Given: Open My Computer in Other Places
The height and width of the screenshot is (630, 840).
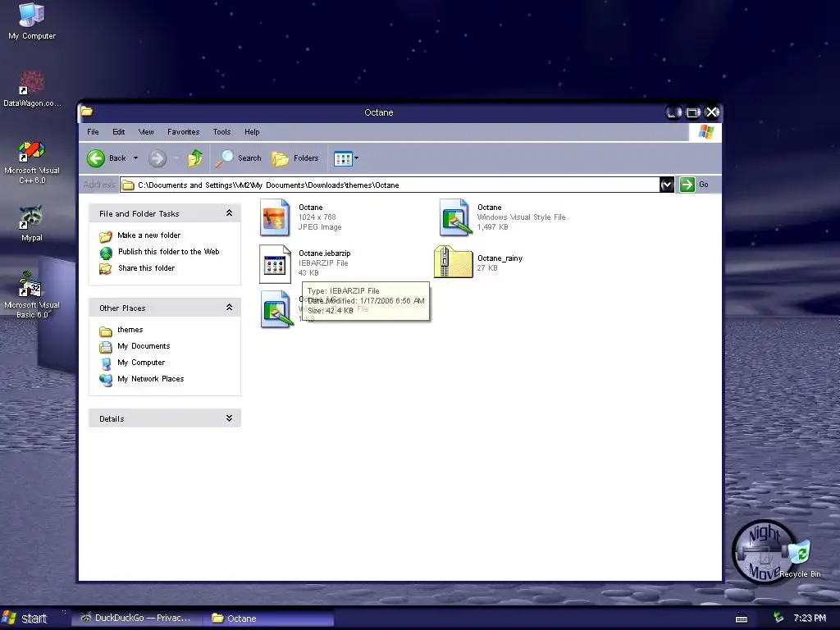Looking at the screenshot, I should click(x=141, y=362).
